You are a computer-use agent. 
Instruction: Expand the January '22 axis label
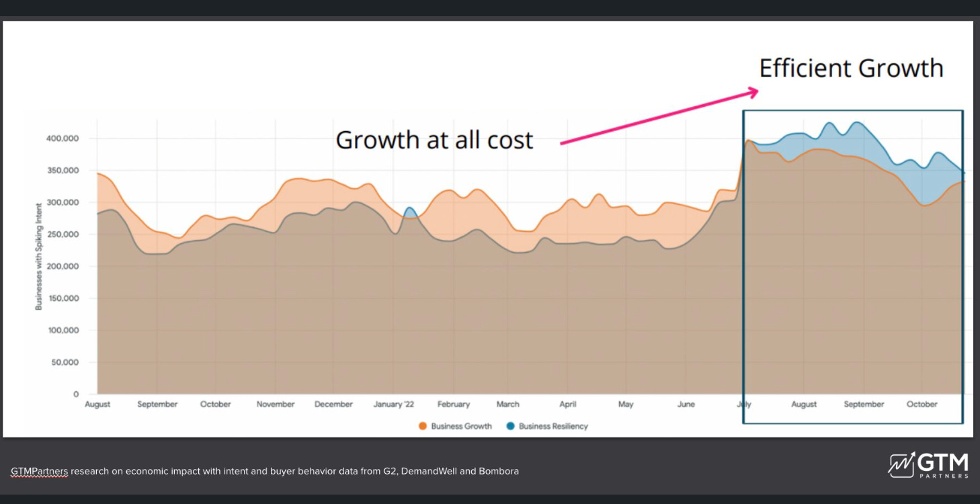pos(393,404)
